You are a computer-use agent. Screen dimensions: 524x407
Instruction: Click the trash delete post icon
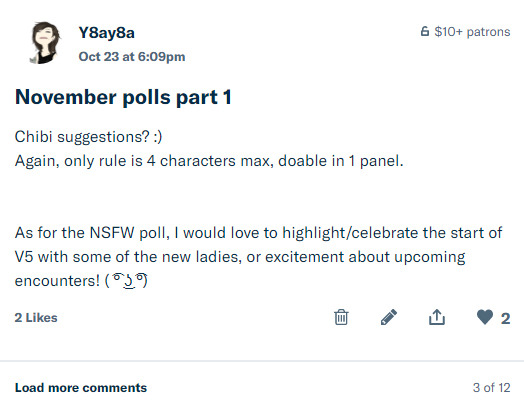coord(341,317)
